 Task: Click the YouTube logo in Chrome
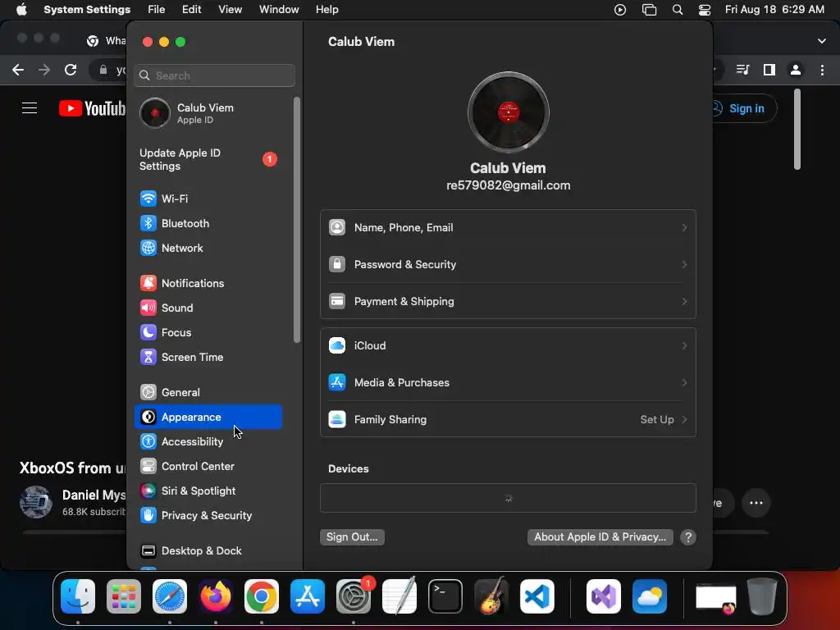tap(92, 108)
